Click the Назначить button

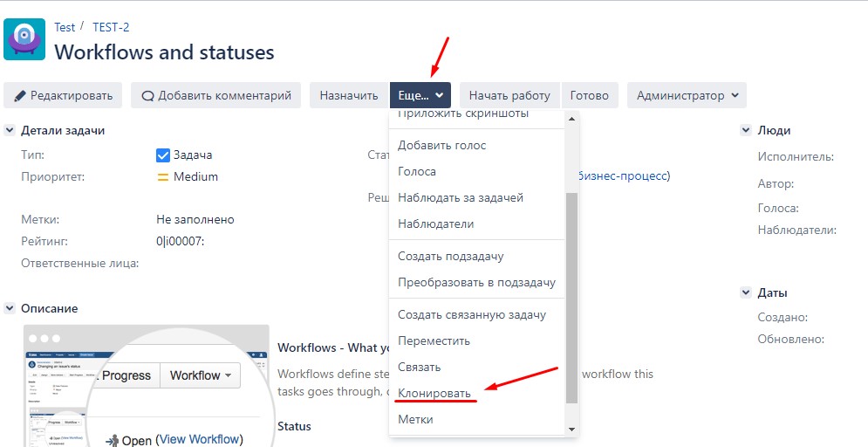349,95
